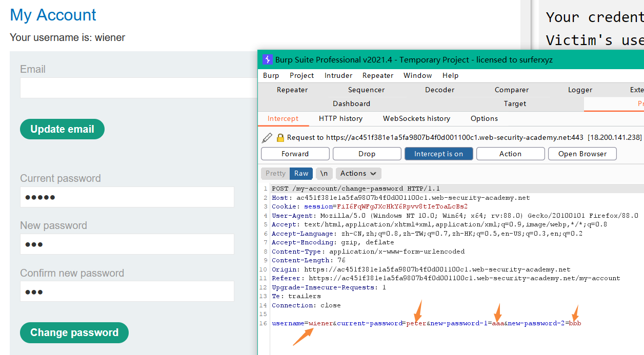
Task: Switch to the Target tab
Action: pos(515,103)
